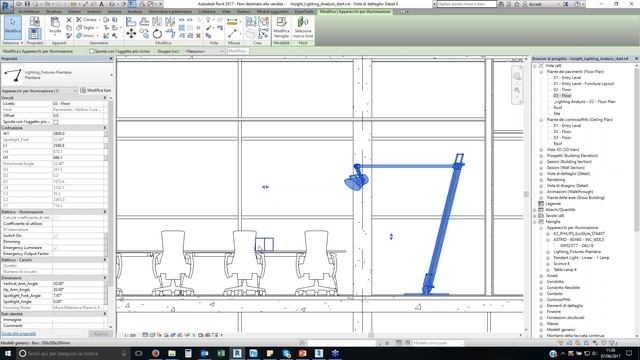Image resolution: width=640 pixels, height=360 pixels.
Task: Click Seleziona nuovo host icon
Action: click(303, 28)
